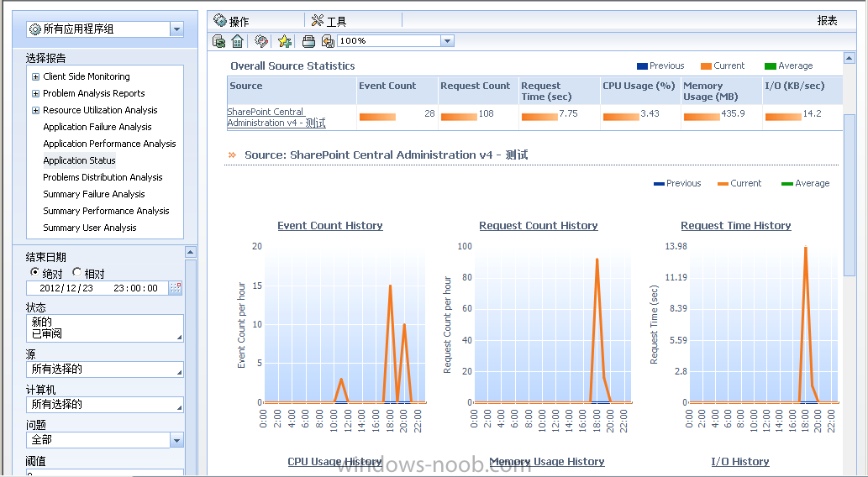The width and height of the screenshot is (868, 477).
Task: Open the Memory Usage History link
Action: coord(547,461)
